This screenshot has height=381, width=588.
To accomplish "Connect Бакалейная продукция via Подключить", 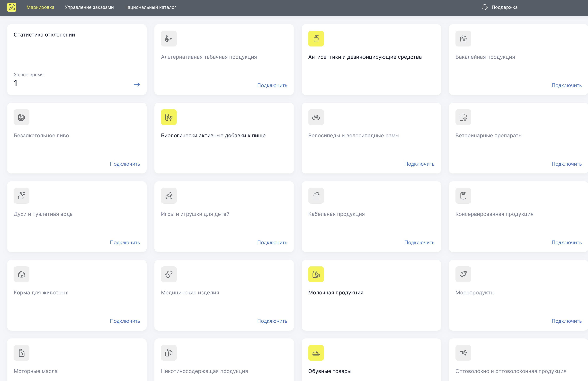I will 567,85.
